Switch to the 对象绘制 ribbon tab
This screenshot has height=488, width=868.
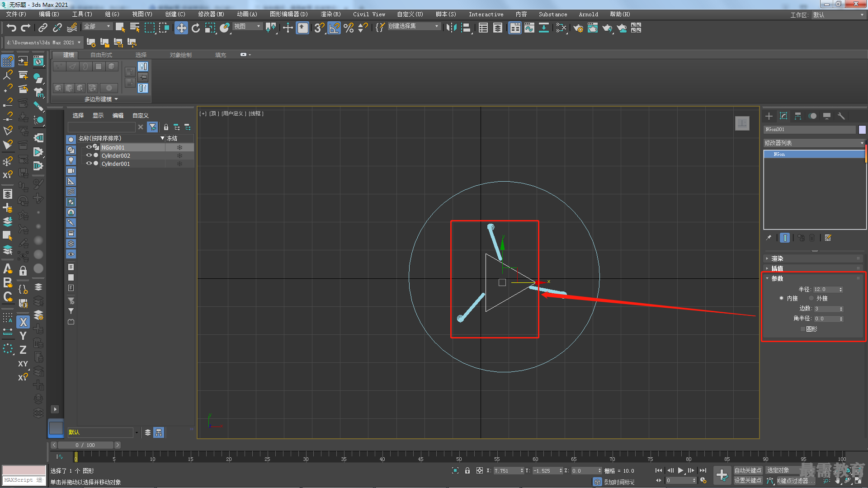181,55
